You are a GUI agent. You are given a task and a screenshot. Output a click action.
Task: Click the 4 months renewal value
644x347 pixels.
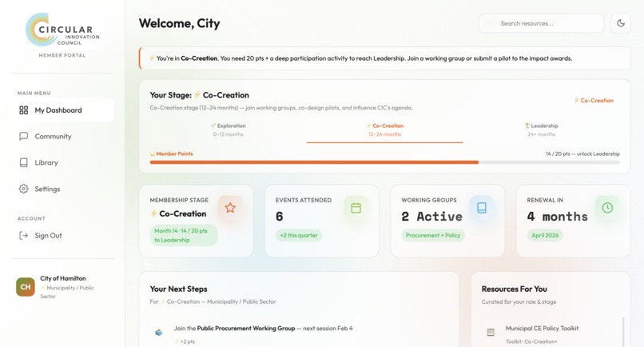[558, 216]
